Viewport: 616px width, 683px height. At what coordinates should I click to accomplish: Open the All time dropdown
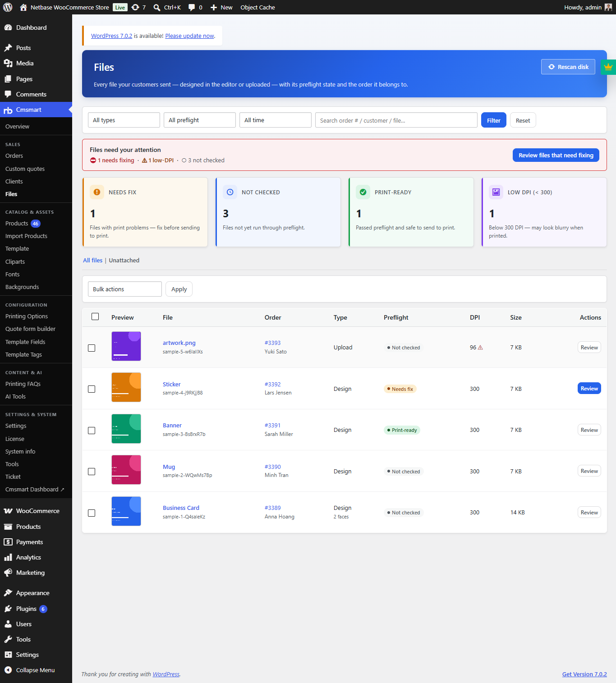point(276,120)
